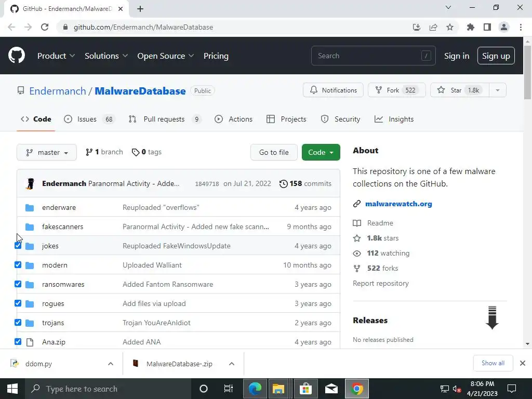Open Cortana circle on taskbar
The image size is (532, 399).
pyautogui.click(x=204, y=389)
